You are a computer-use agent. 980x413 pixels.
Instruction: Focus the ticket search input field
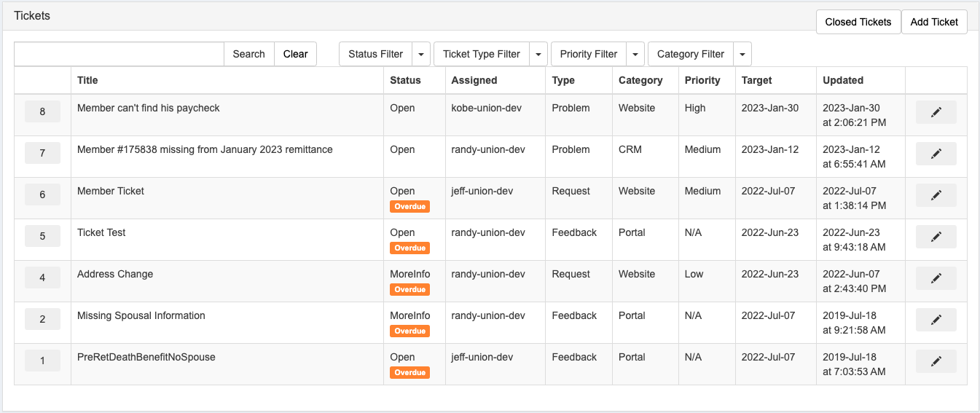point(119,54)
